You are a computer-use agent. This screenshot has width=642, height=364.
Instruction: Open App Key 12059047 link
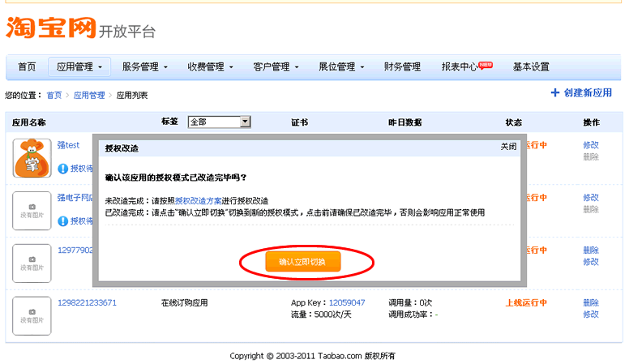pos(347,302)
